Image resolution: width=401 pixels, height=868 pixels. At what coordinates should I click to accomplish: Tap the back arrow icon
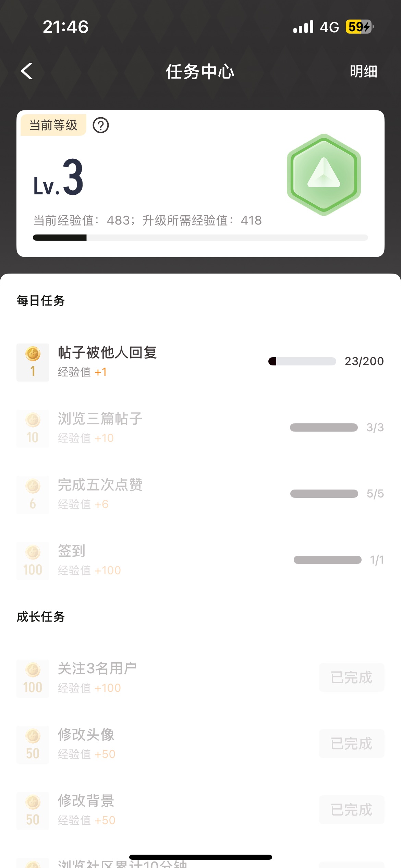coord(27,71)
